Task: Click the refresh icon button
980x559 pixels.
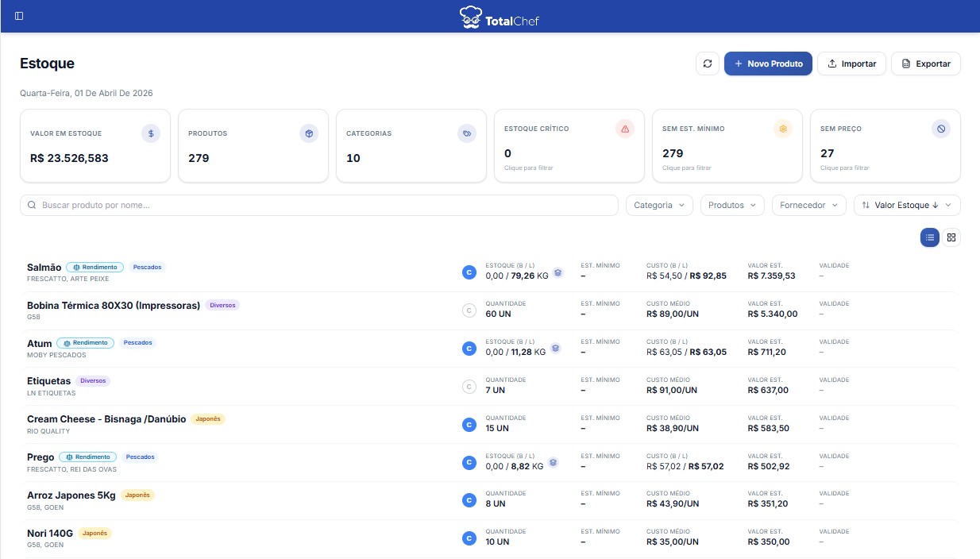Action: [x=707, y=64]
